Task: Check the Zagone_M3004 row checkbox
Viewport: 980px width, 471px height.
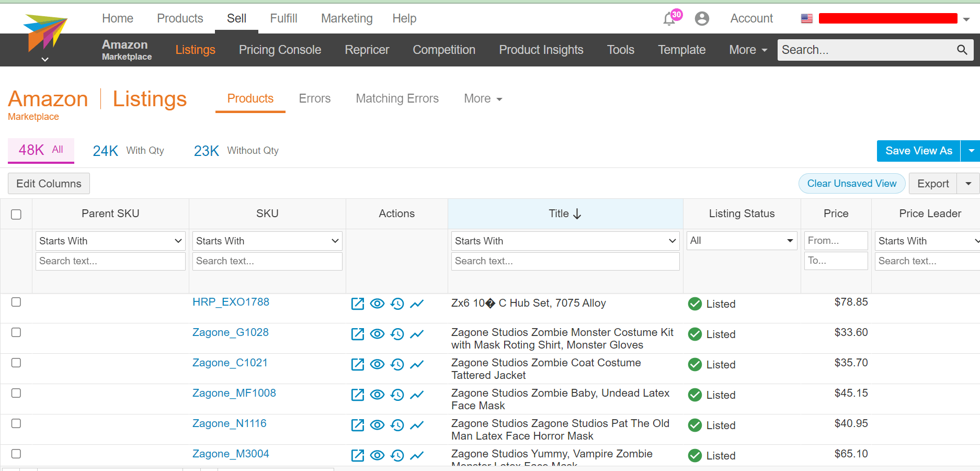Action: click(16, 454)
